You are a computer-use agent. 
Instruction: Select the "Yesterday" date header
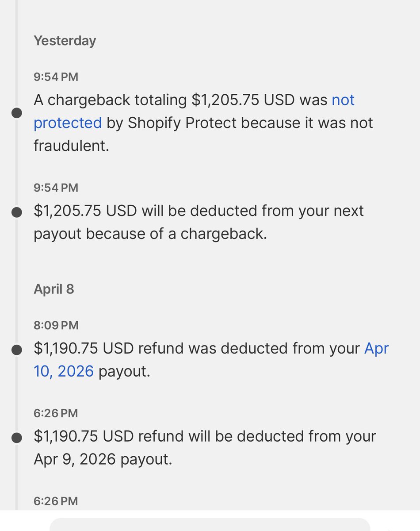click(65, 41)
